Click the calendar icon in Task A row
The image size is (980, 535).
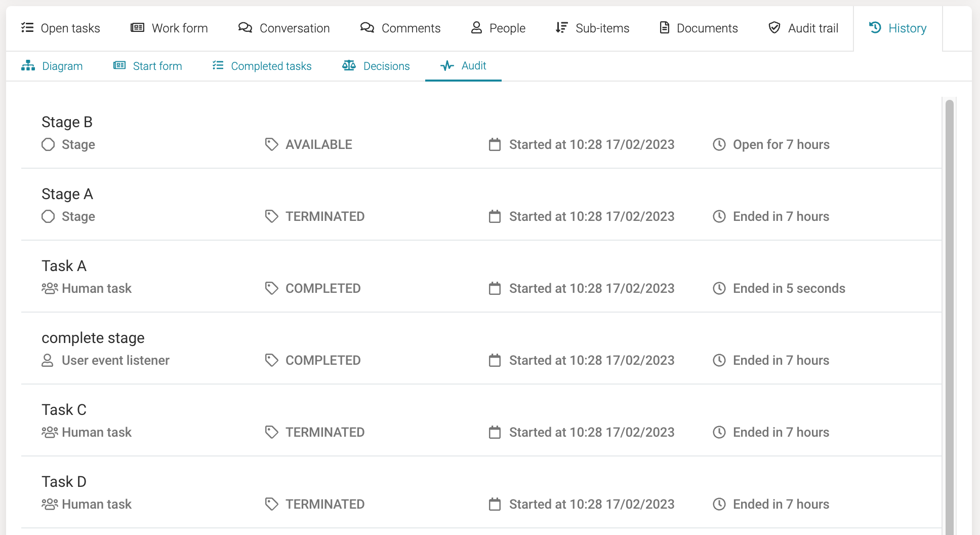pos(495,288)
